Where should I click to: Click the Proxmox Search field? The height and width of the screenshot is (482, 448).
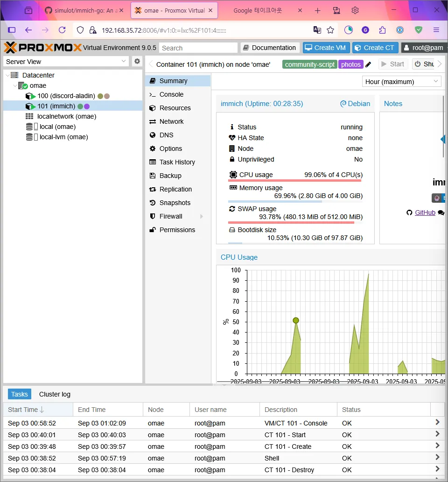[x=198, y=48]
